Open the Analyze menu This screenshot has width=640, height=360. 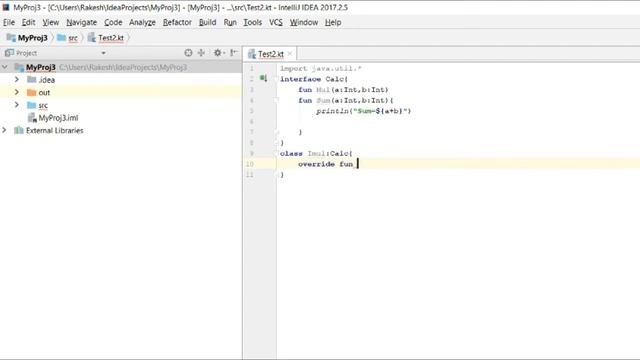pos(142,22)
